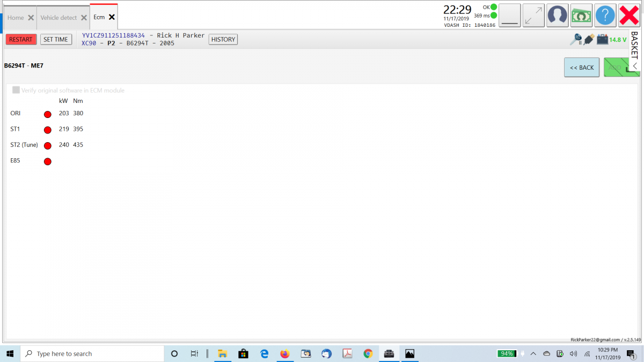The width and height of the screenshot is (644, 362).
Task: Switch to the Vehicle detect tab
Action: [x=58, y=18]
